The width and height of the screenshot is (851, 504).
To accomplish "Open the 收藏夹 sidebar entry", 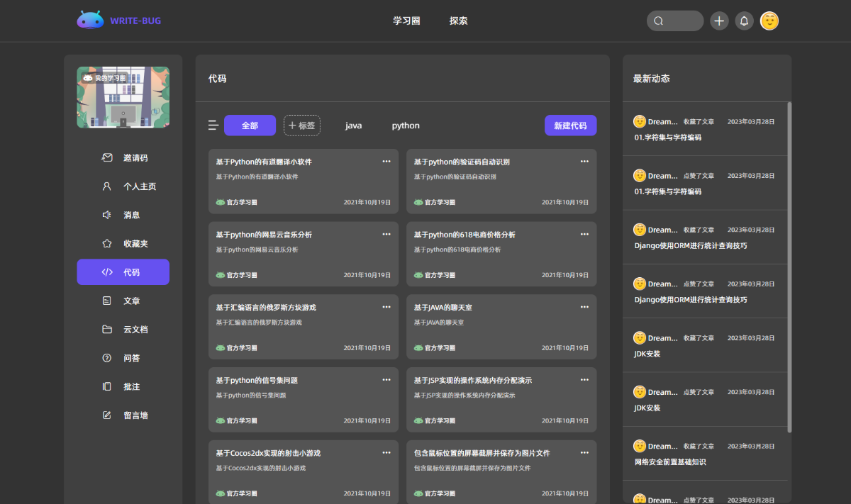I will pos(123,243).
